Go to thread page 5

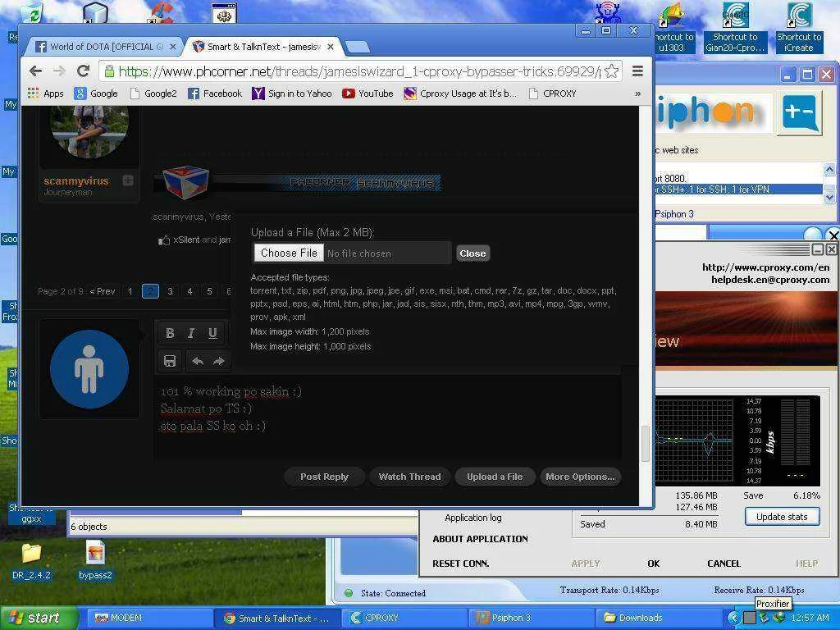coord(209,291)
